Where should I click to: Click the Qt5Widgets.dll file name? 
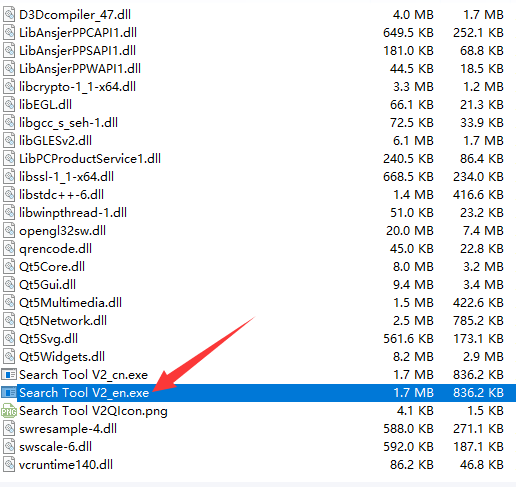62,357
